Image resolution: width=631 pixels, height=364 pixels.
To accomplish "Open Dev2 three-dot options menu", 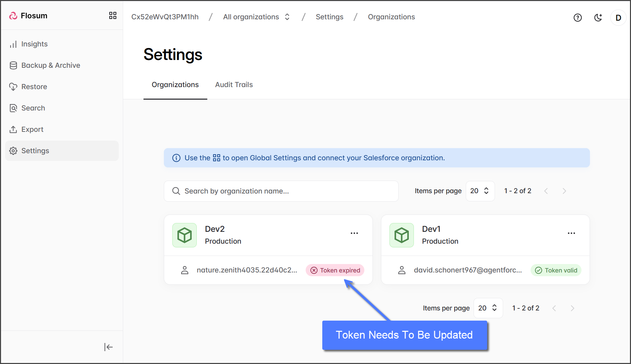I will (354, 233).
